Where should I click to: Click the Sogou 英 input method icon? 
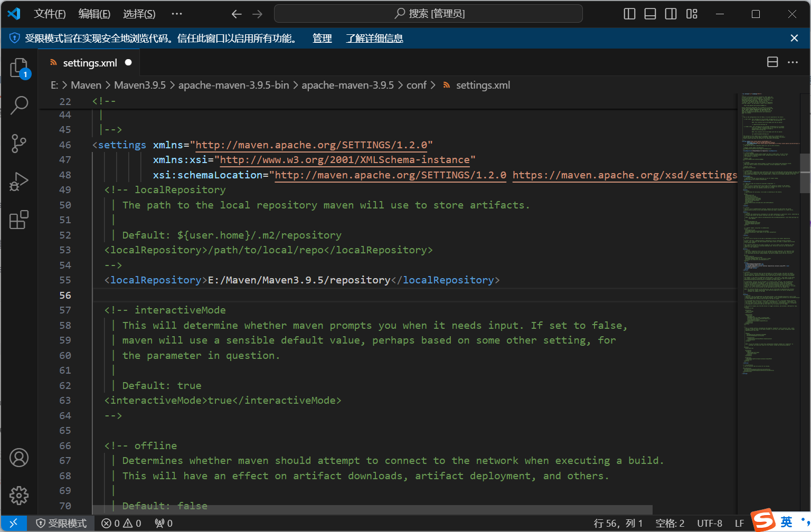click(786, 521)
